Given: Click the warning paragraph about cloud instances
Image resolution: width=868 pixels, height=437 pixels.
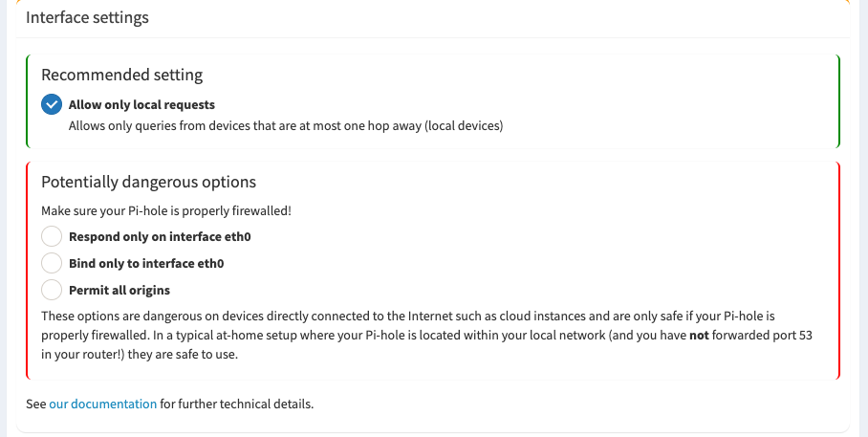Looking at the screenshot, I should point(426,335).
